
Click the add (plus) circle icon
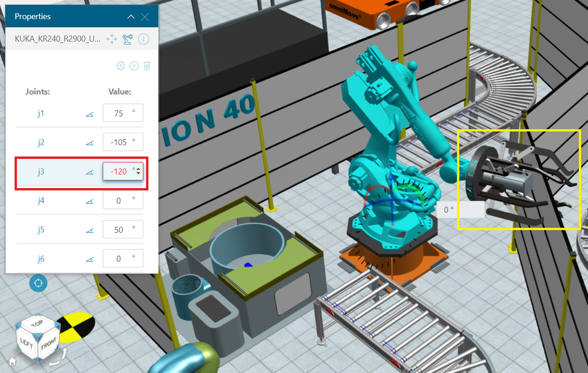(x=134, y=66)
